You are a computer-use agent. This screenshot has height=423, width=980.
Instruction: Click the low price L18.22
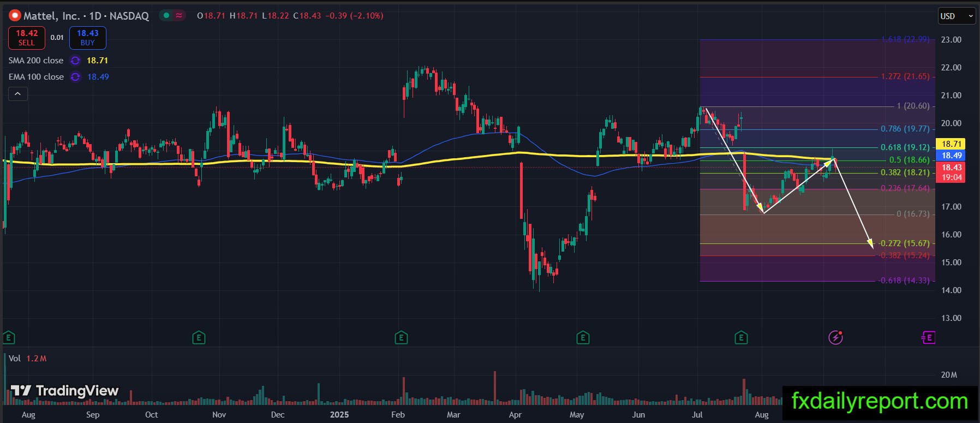coord(275,16)
